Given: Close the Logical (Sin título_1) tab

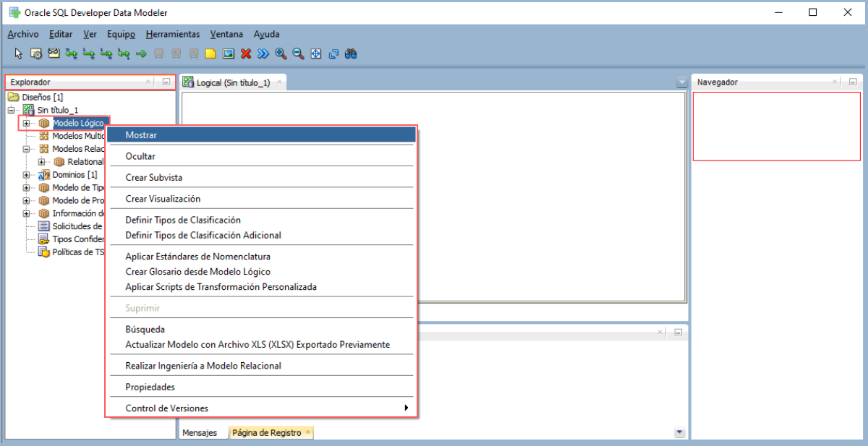Looking at the screenshot, I should pyautogui.click(x=280, y=82).
